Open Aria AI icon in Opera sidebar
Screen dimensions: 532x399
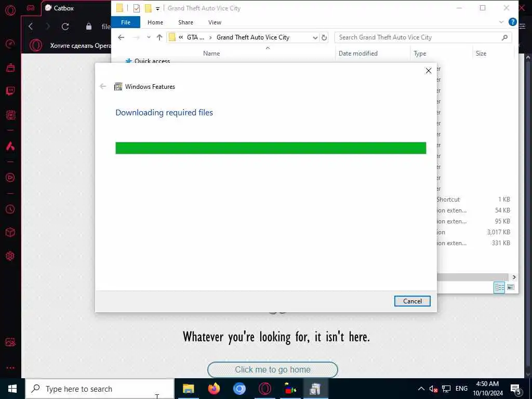[10, 146]
